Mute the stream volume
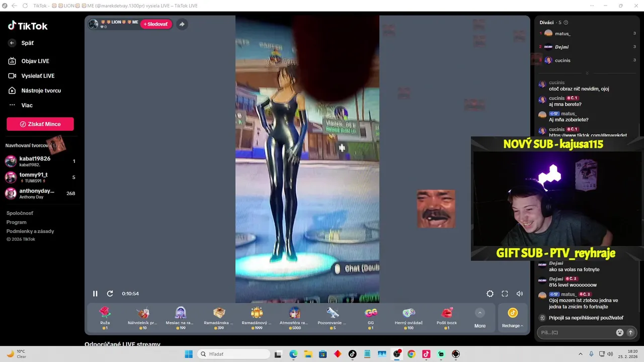Screen dimensions: 644x362 coord(520,294)
